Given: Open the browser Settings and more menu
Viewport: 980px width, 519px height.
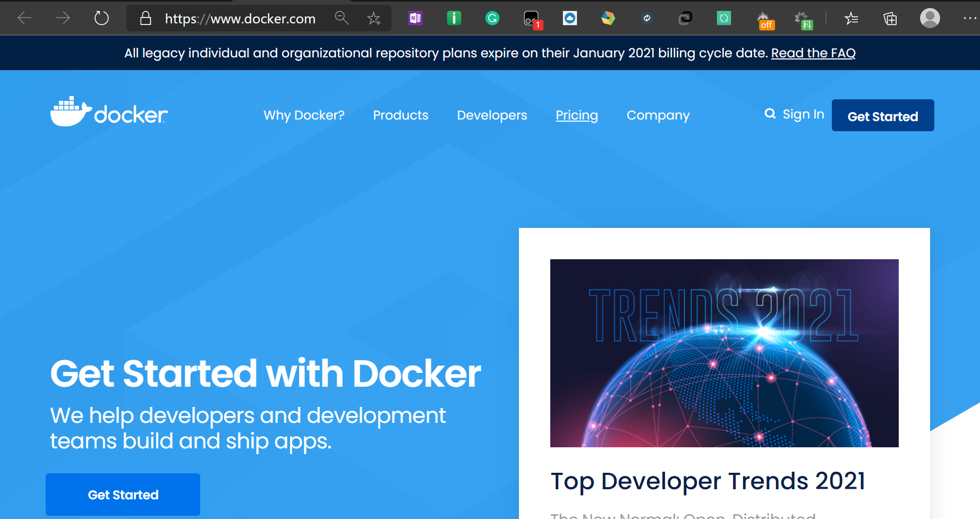Looking at the screenshot, I should point(969,19).
